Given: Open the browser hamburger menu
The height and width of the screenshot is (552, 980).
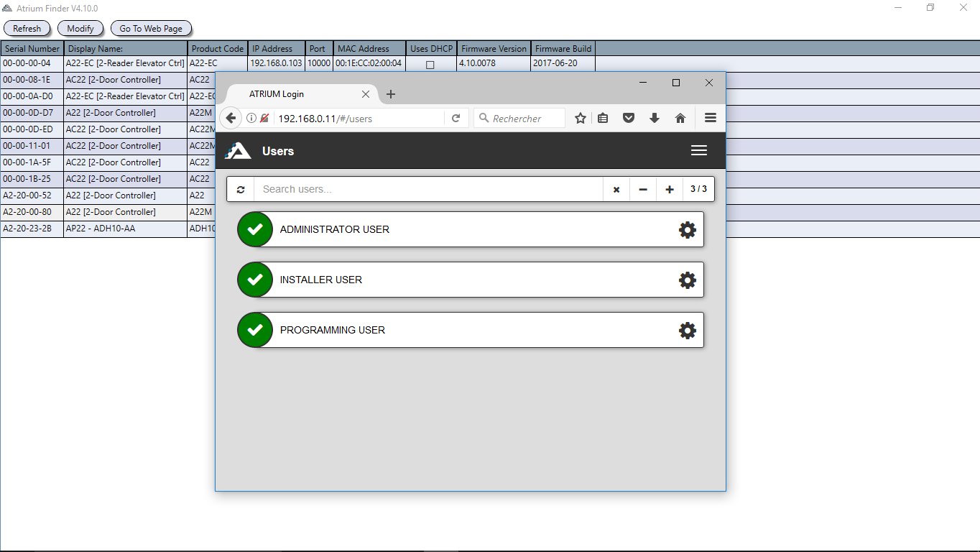Looking at the screenshot, I should click(x=711, y=119).
